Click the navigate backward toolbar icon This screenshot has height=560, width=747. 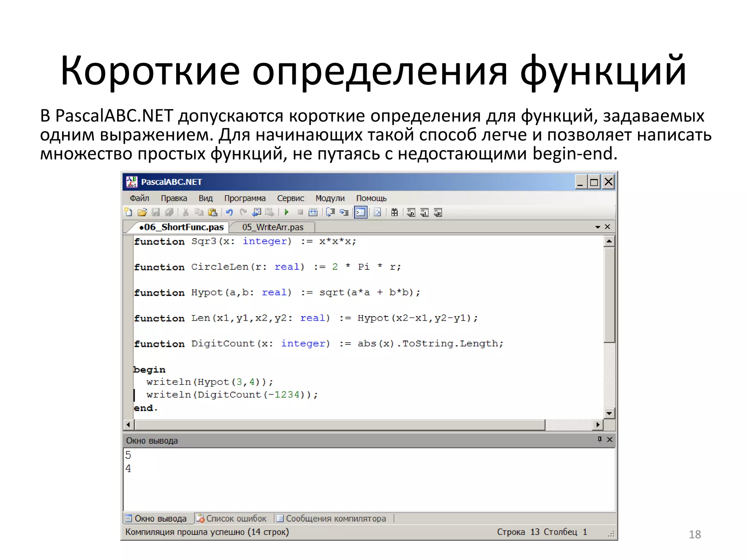pos(257,212)
